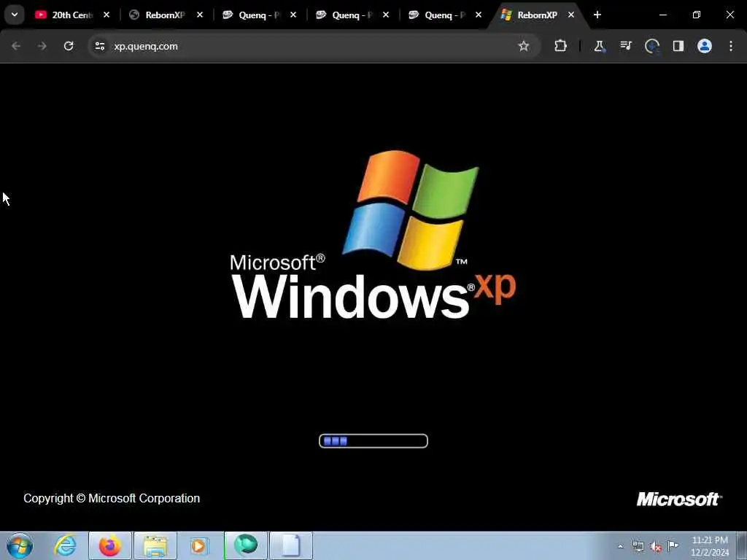Close the active RebornXP tab

571,15
